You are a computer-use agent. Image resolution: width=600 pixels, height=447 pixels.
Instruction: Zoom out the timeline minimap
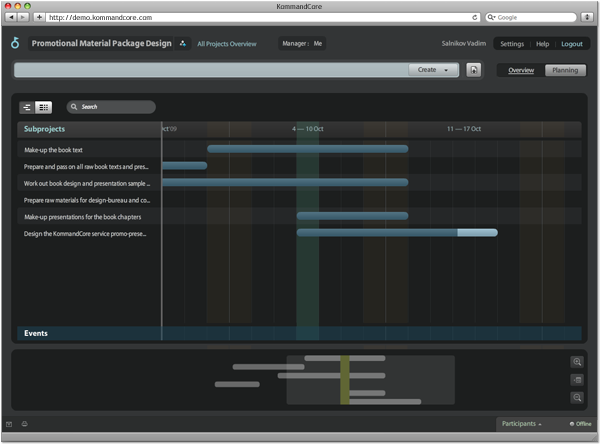click(577, 398)
